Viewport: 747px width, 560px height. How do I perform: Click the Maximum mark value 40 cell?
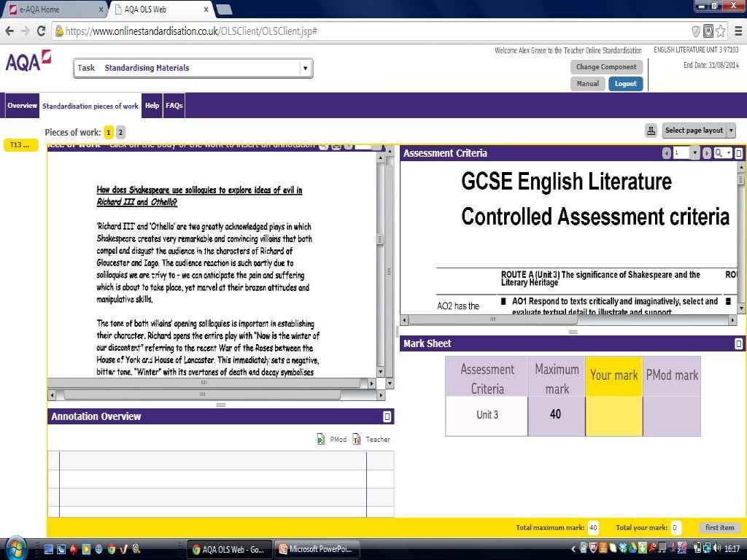[556, 415]
